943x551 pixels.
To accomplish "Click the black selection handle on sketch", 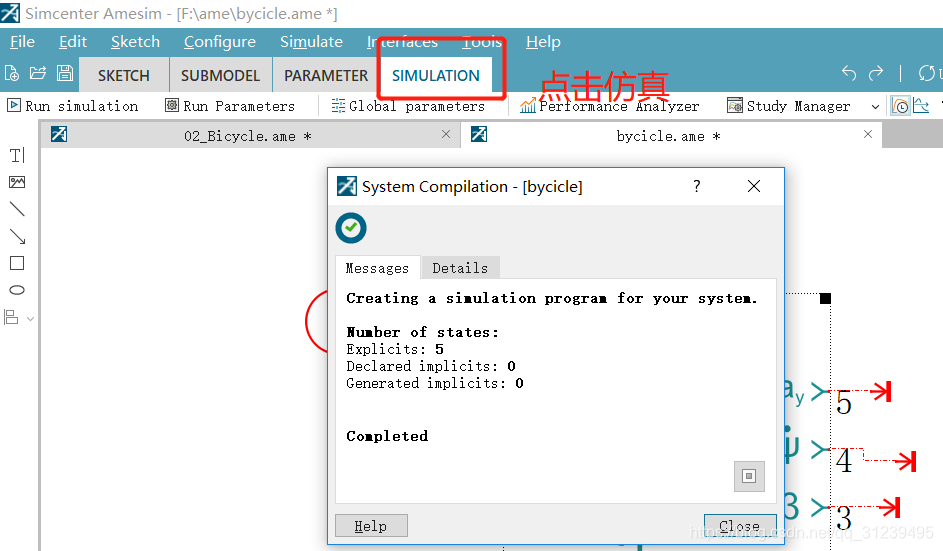I will click(x=826, y=298).
